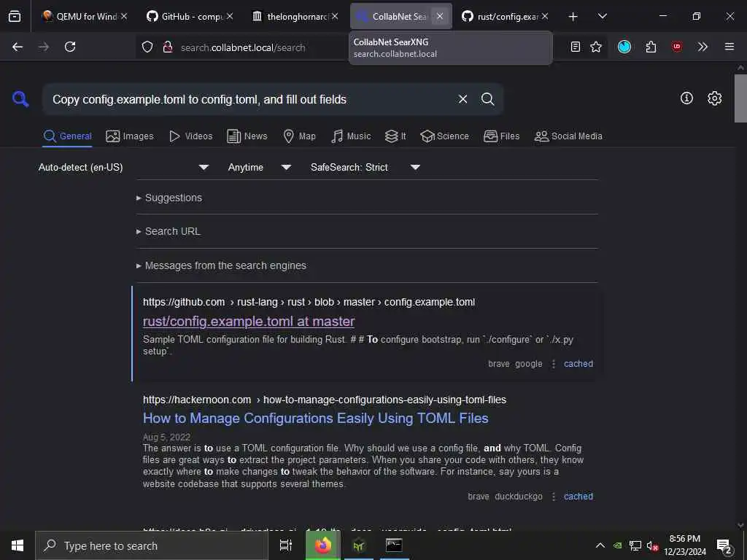This screenshot has height=560, width=747.
Task: Open the muted volume tray icon
Action: coord(652,545)
